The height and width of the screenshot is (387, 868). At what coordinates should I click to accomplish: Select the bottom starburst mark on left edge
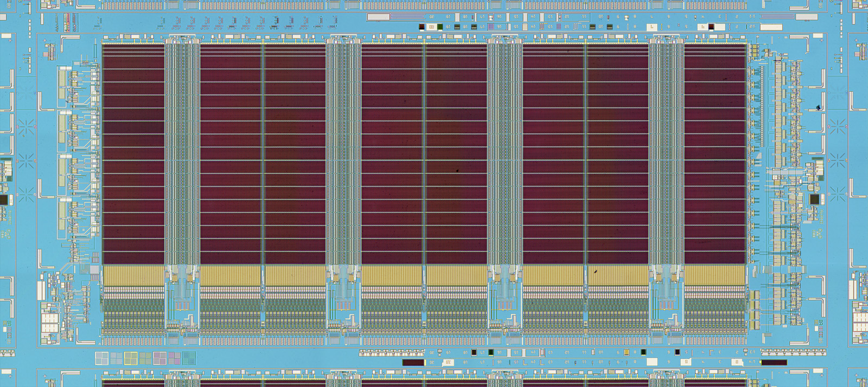[25, 194]
